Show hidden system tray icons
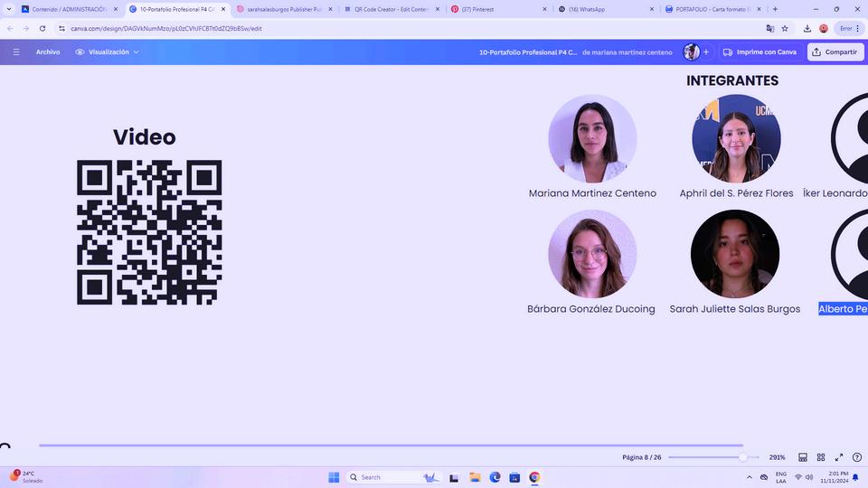The width and height of the screenshot is (868, 488). [749, 477]
